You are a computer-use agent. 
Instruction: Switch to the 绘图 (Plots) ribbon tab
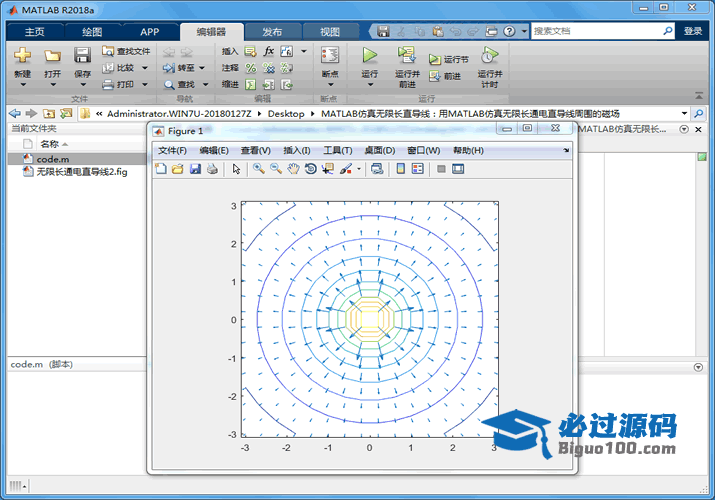point(92,31)
